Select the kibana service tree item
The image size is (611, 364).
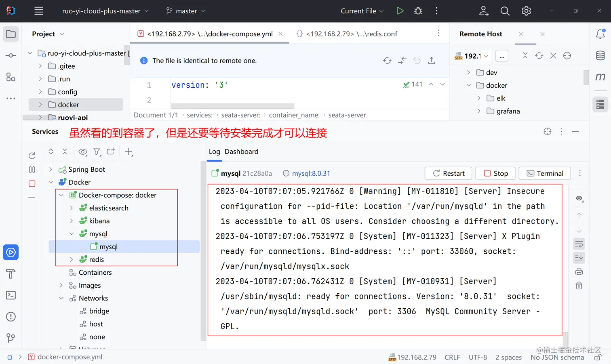99,221
